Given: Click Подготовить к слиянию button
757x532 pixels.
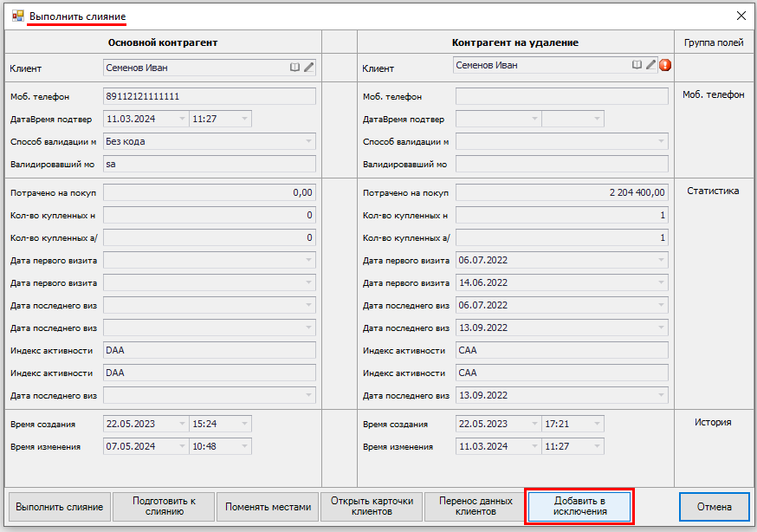Looking at the screenshot, I should 164,507.
